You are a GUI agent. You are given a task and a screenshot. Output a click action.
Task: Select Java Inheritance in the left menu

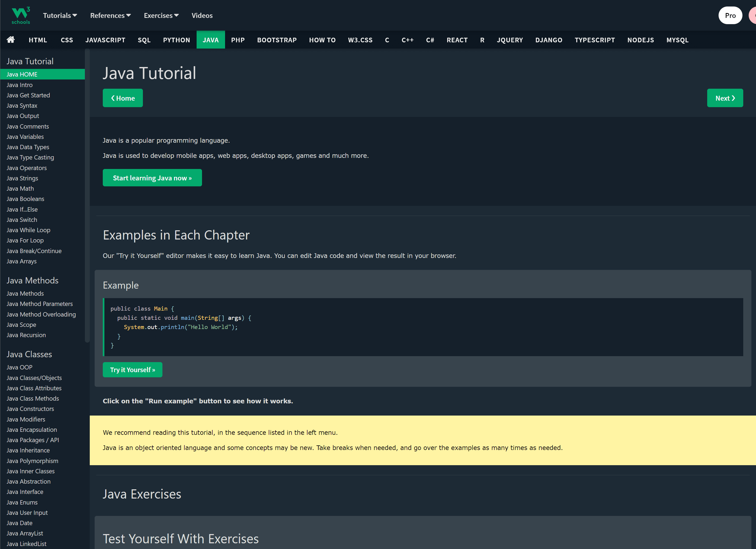click(28, 450)
